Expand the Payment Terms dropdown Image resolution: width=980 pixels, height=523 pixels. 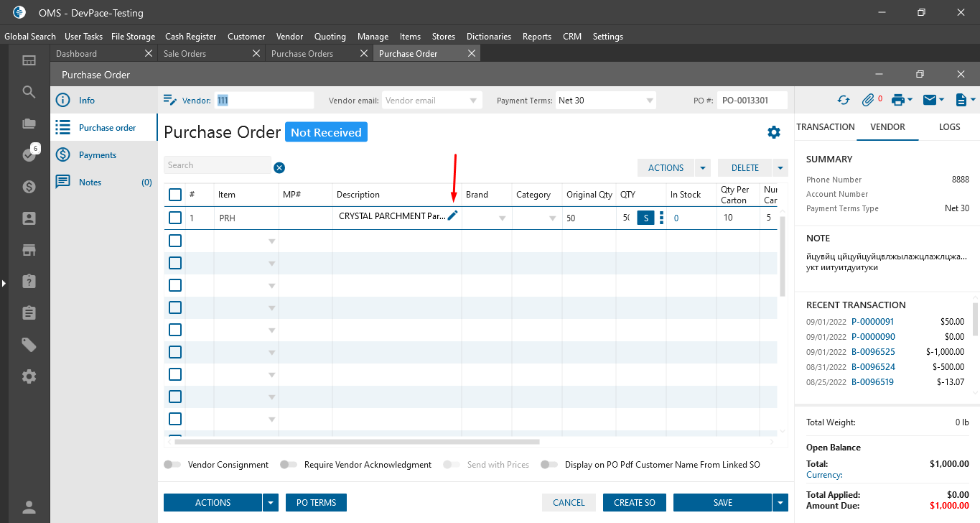650,101
